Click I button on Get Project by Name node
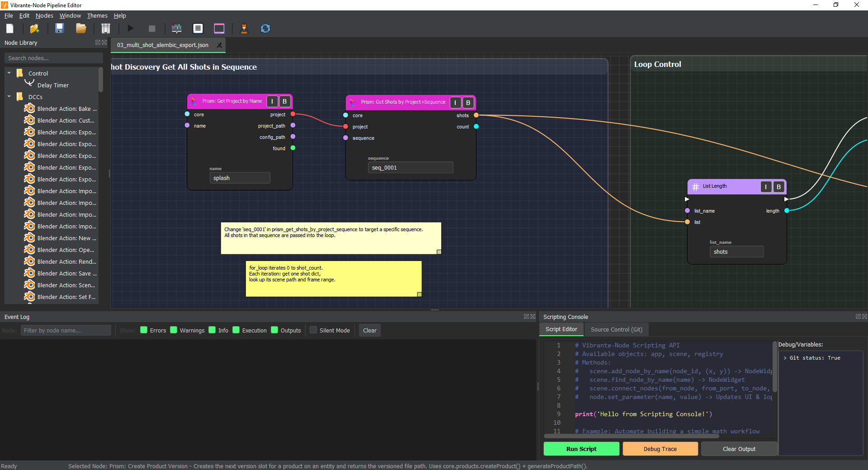 (272, 101)
